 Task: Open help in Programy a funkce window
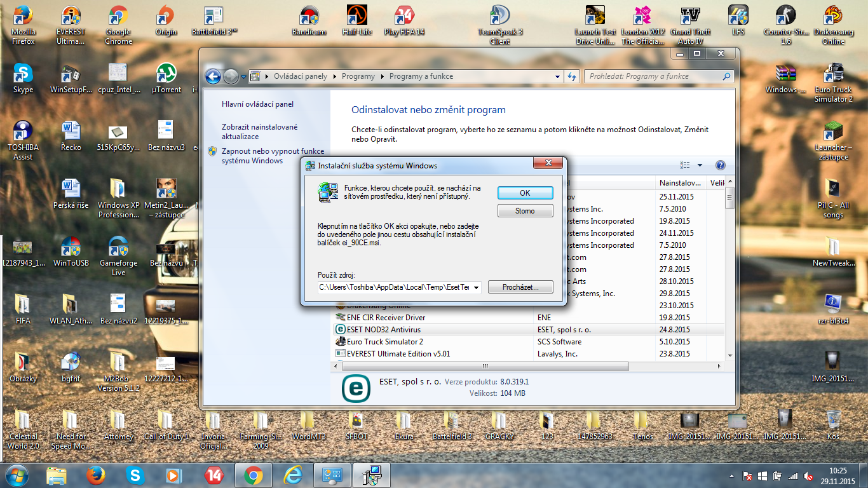pos(721,165)
